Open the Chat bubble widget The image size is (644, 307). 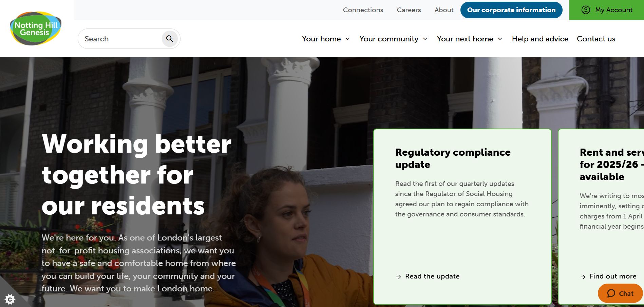(620, 293)
